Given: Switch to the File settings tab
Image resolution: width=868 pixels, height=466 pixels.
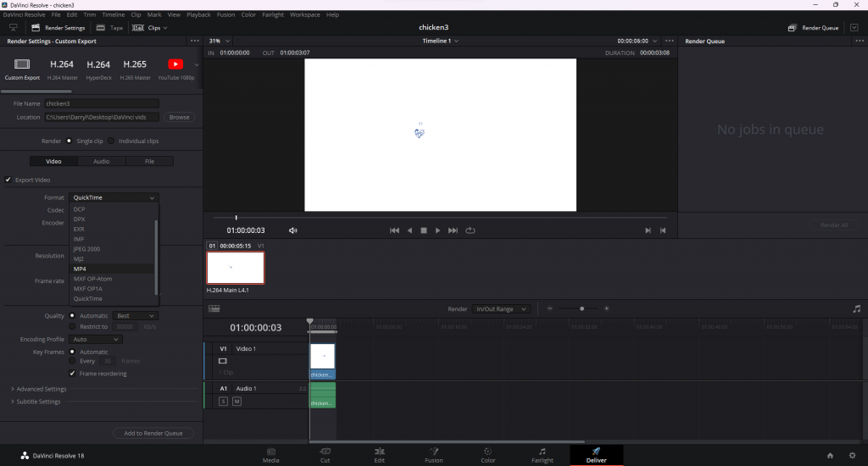Looking at the screenshot, I should [149, 161].
